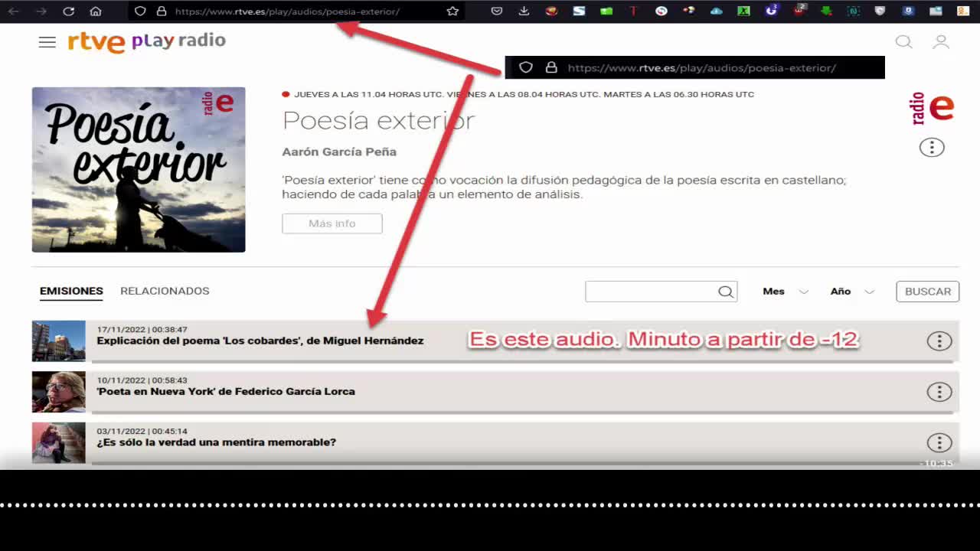Open thumbnail of 'mentira memorable' episode
This screenshot has width=980, height=551.
tap(59, 442)
